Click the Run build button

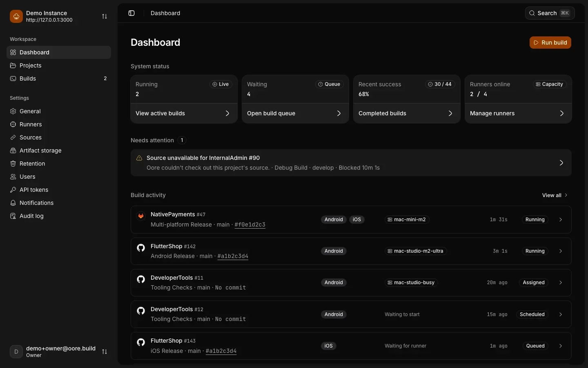[550, 43]
